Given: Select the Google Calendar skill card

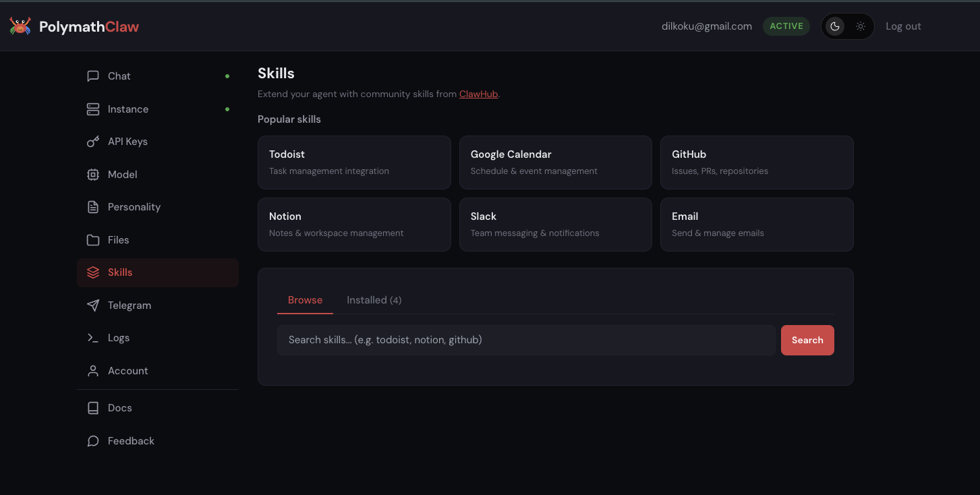Looking at the screenshot, I should [x=556, y=163].
